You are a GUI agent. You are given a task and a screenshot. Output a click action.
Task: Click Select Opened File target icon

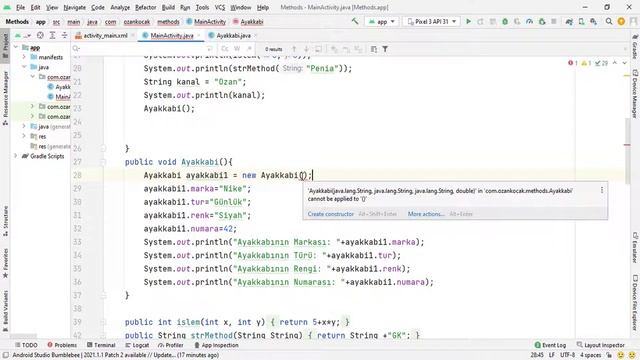(40, 36)
